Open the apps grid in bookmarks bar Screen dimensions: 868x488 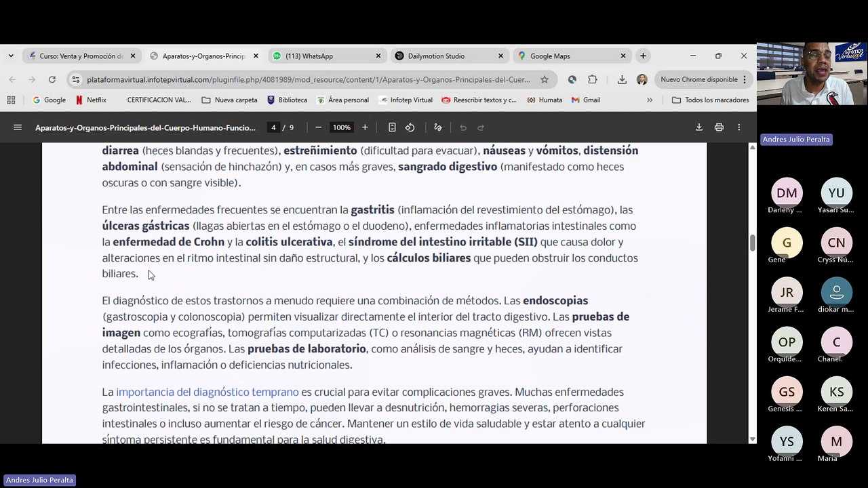(11, 100)
